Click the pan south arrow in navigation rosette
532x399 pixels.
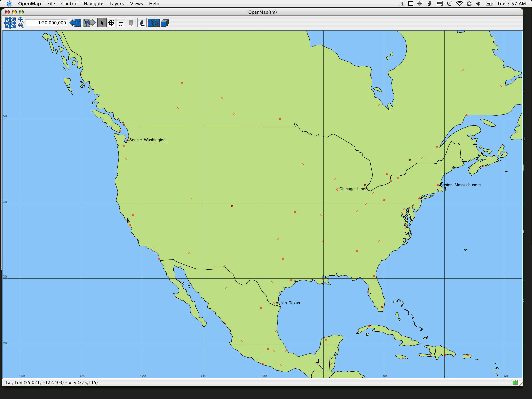pos(10,27)
